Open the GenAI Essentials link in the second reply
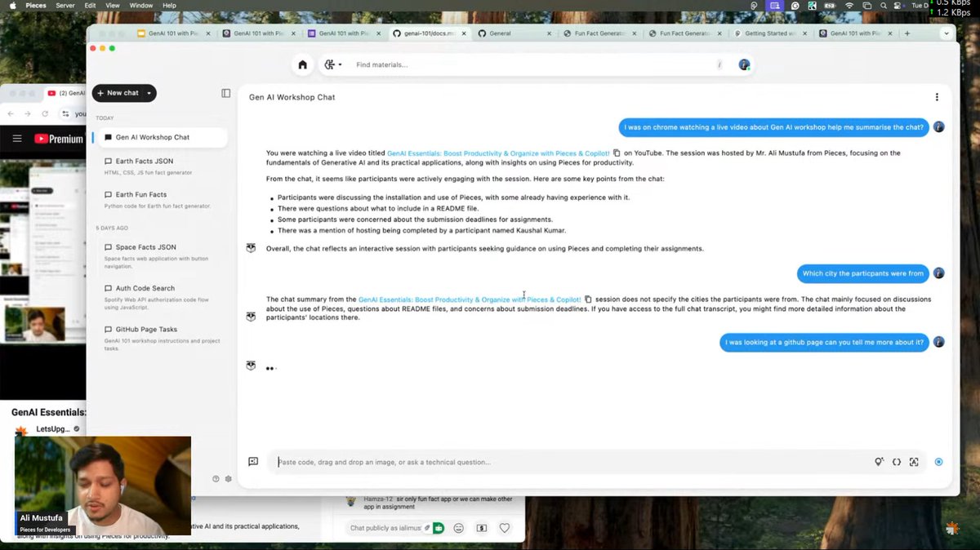 [470, 299]
